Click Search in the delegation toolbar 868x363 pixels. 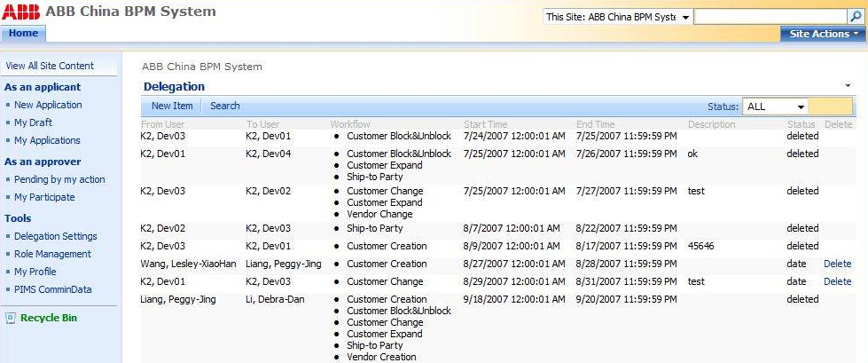224,106
